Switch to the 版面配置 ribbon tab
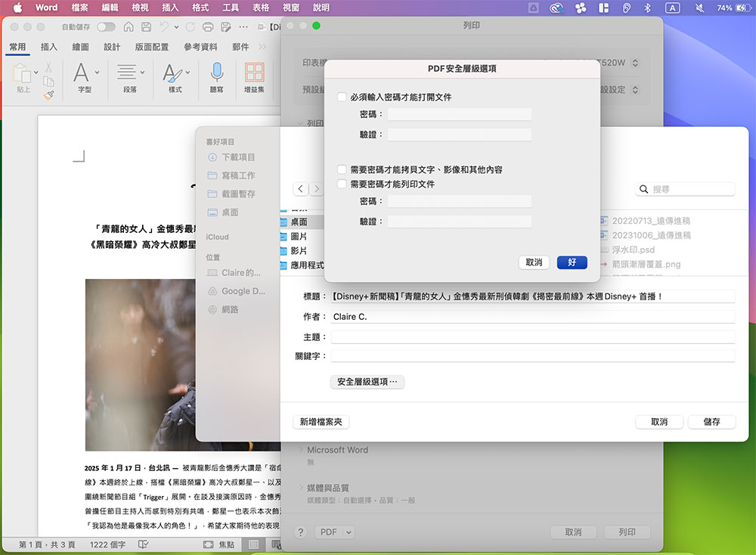Screen dimensions: 756x555 152,47
